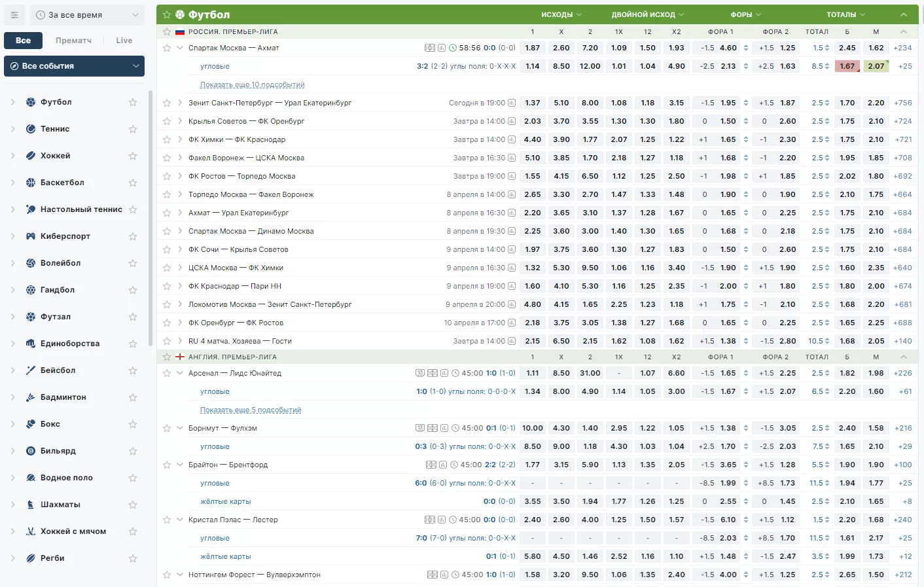Image resolution: width=924 pixels, height=587 pixels.
Task: Open TV broadcast icon for Арсенал — Лидс
Action: pos(420,373)
